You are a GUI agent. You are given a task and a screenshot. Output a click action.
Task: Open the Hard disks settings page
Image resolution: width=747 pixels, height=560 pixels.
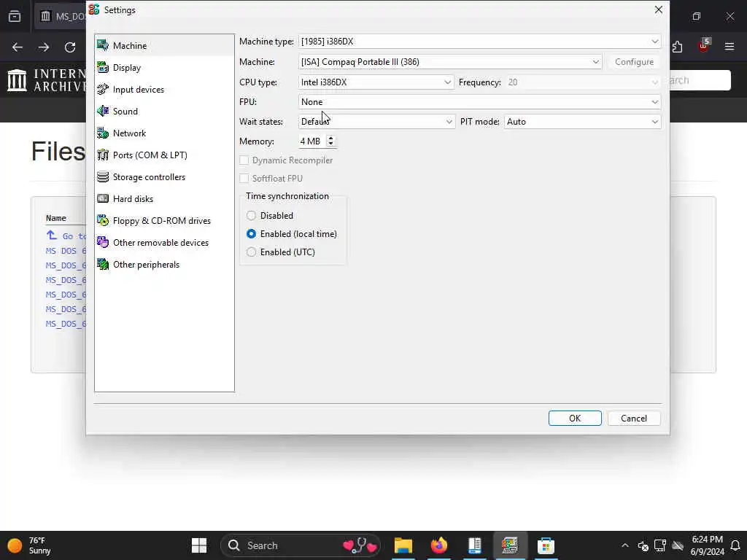pyautogui.click(x=133, y=199)
